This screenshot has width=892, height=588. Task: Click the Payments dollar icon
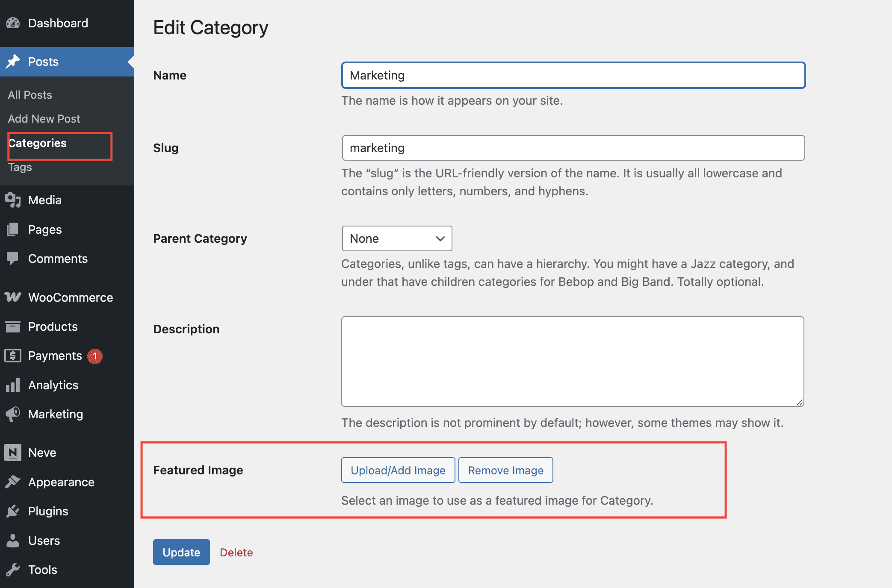point(13,356)
